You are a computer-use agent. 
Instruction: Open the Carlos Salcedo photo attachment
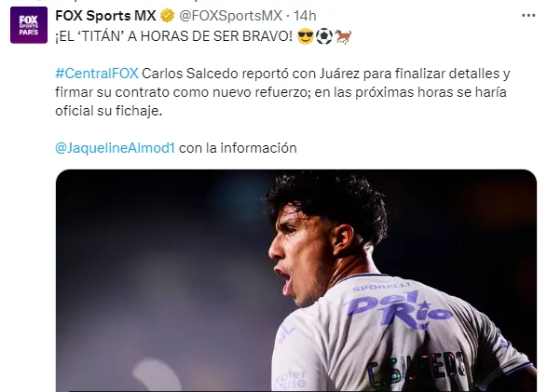click(x=296, y=280)
